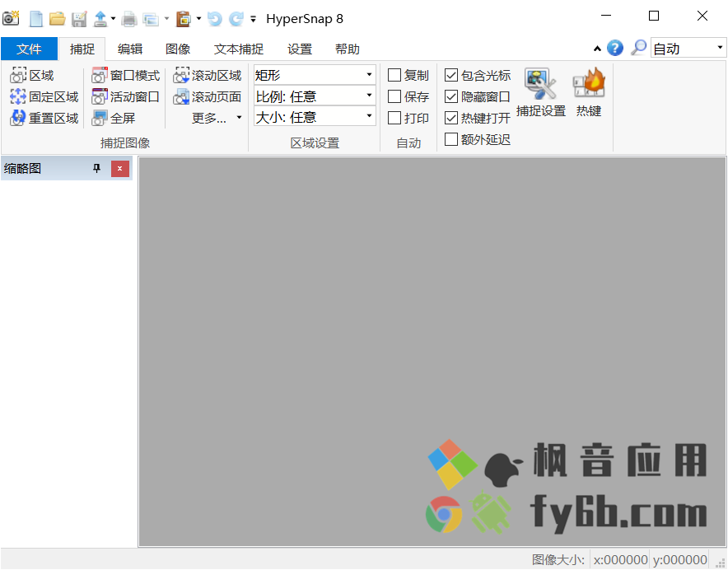Click the Upload icon in title bar
The image size is (728, 570).
coord(100,19)
